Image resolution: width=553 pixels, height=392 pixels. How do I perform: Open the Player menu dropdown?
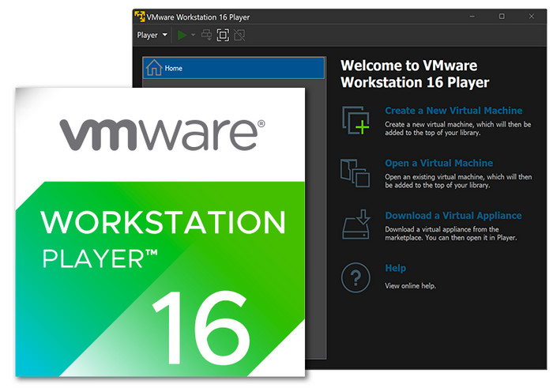point(152,35)
